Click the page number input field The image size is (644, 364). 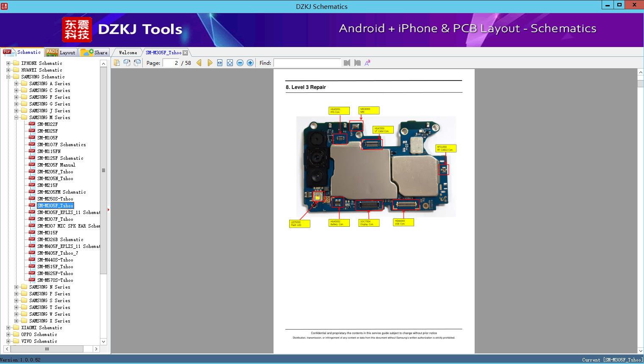(x=171, y=63)
